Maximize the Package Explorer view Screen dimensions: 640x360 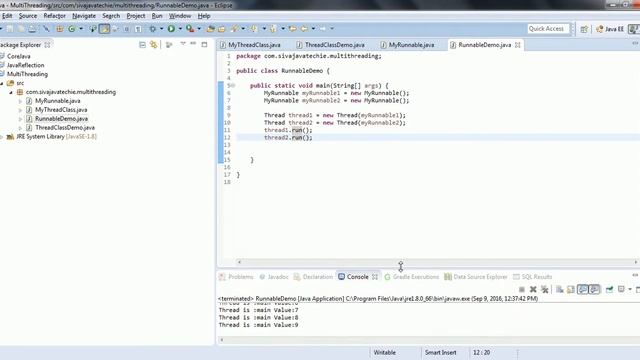point(204,44)
